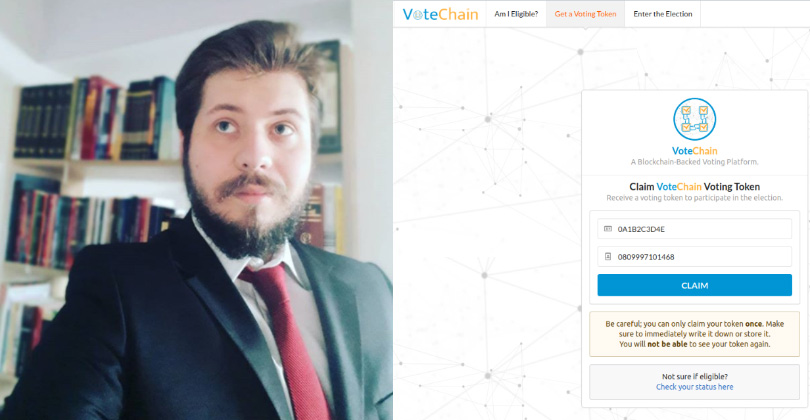Focus the field containing 0A1B2C3D4E
810x420 pixels.
[694, 229]
